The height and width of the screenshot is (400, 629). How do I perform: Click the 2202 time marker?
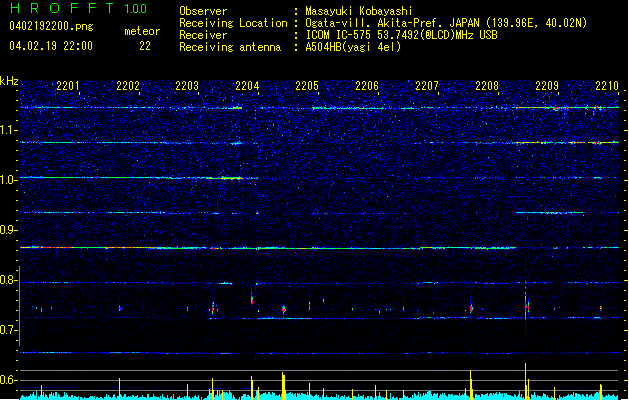pos(128,86)
